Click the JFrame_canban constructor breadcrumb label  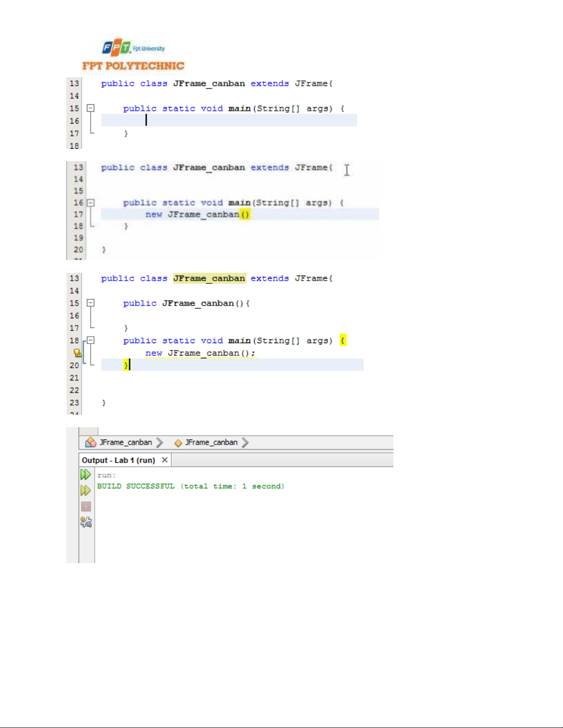point(211,442)
